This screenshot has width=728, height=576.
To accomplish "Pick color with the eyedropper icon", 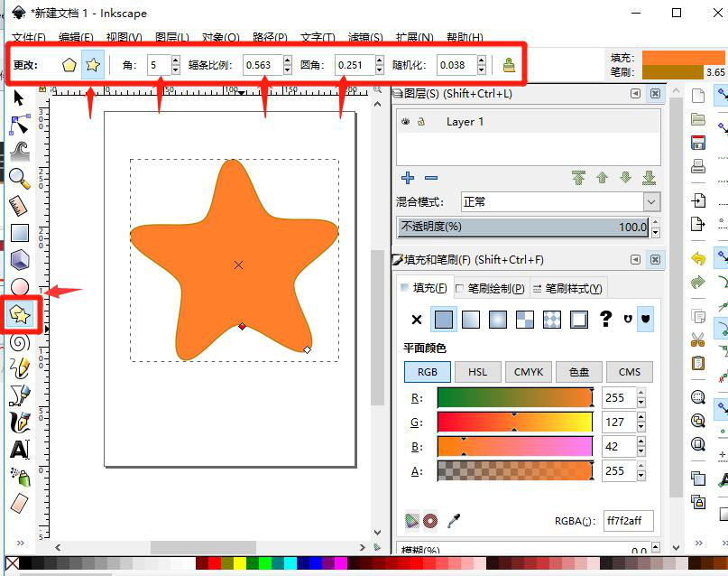I will [x=455, y=521].
